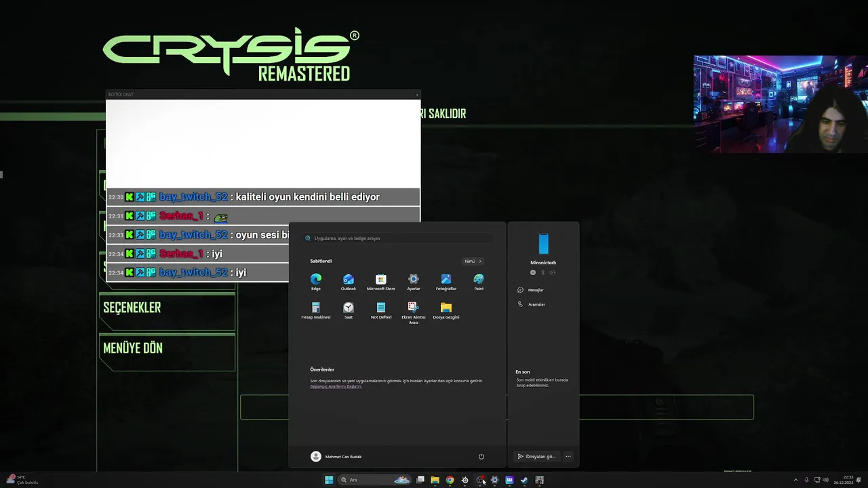Screen dimensions: 868x488
Task: Open File Explorer on taskbar
Action: (435, 480)
